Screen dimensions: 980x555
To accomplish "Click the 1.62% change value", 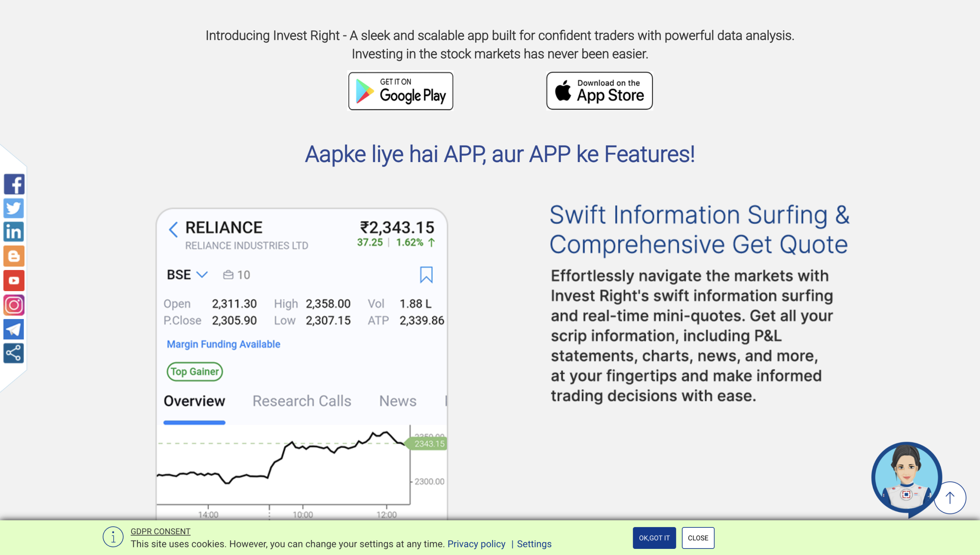I will [410, 242].
